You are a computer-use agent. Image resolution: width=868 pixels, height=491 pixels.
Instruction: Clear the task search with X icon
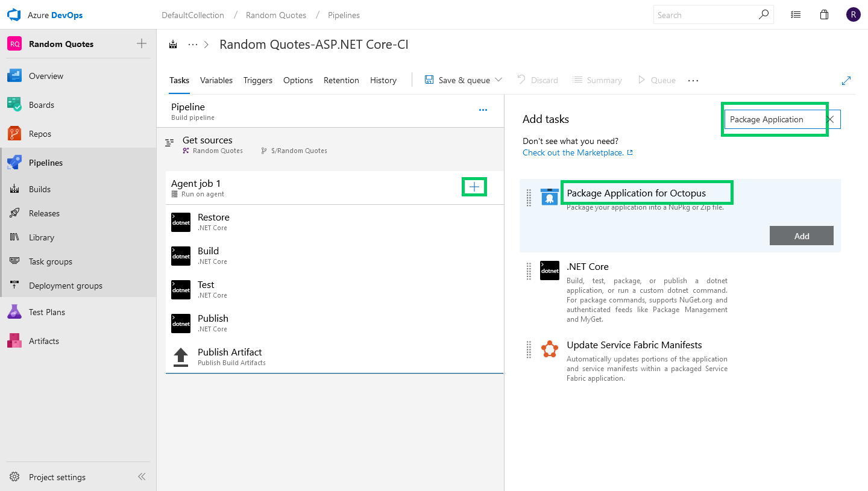830,119
